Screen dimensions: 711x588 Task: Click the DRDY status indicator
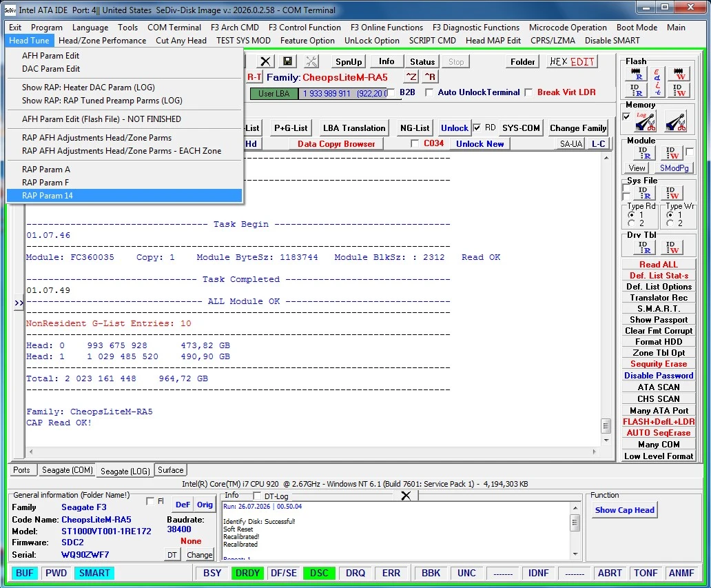[247, 573]
